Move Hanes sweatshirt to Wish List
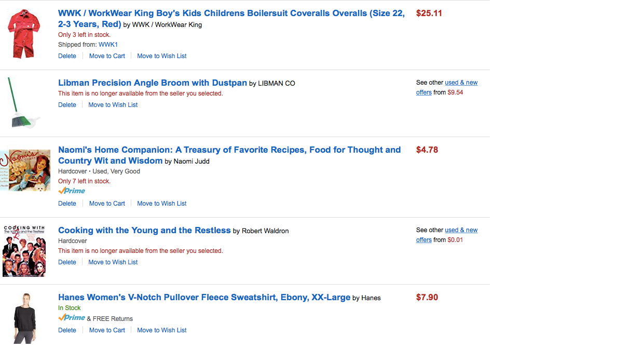Viewport: 644px width, 349px height. 161,330
